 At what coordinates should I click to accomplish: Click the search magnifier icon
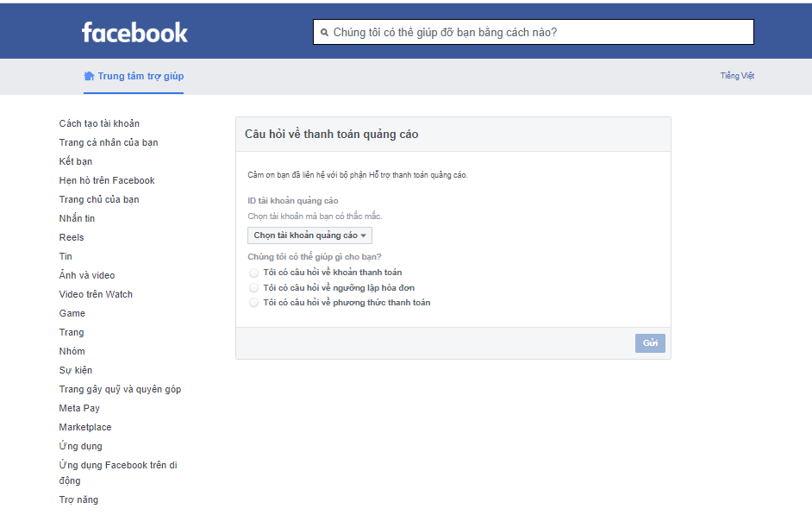click(x=324, y=33)
